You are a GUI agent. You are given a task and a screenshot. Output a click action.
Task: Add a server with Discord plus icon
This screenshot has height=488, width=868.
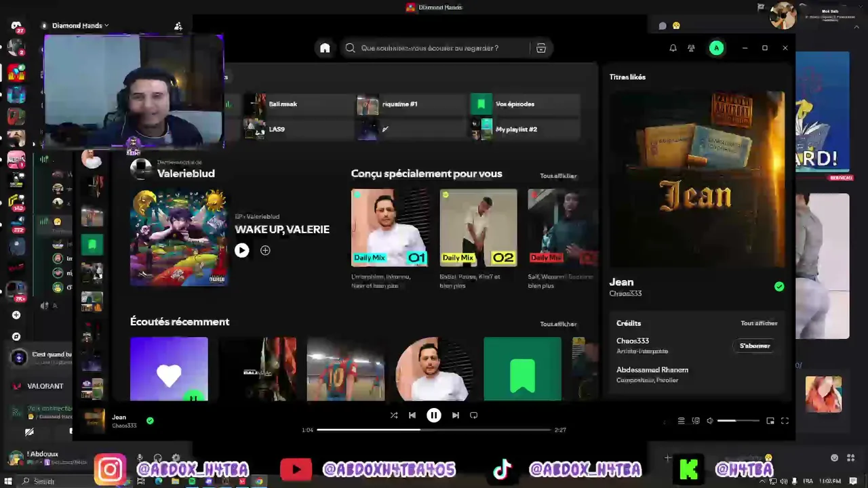(x=16, y=315)
